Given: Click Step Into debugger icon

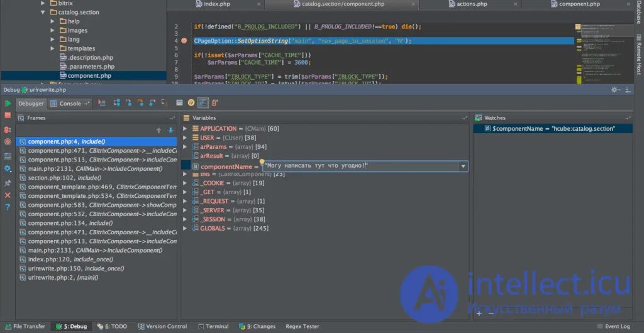Looking at the screenshot, I should (128, 103).
